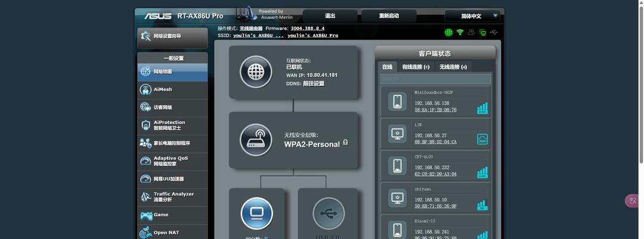Click phone icon for Xiaomi-13 client
This screenshot has height=239, width=644.
[397, 229]
